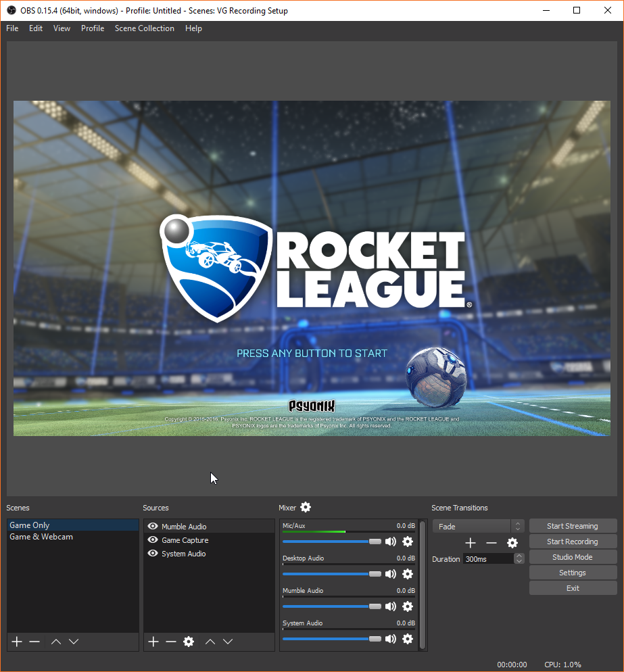Select the System Audio source row

click(209, 554)
